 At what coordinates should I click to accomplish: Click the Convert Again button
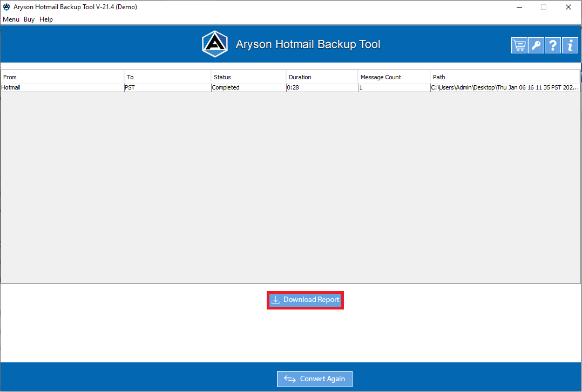pos(314,379)
